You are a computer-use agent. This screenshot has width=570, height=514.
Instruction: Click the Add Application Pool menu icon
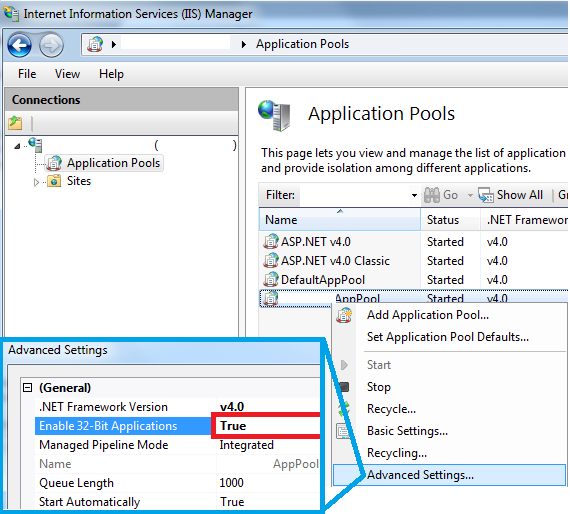pyautogui.click(x=344, y=315)
